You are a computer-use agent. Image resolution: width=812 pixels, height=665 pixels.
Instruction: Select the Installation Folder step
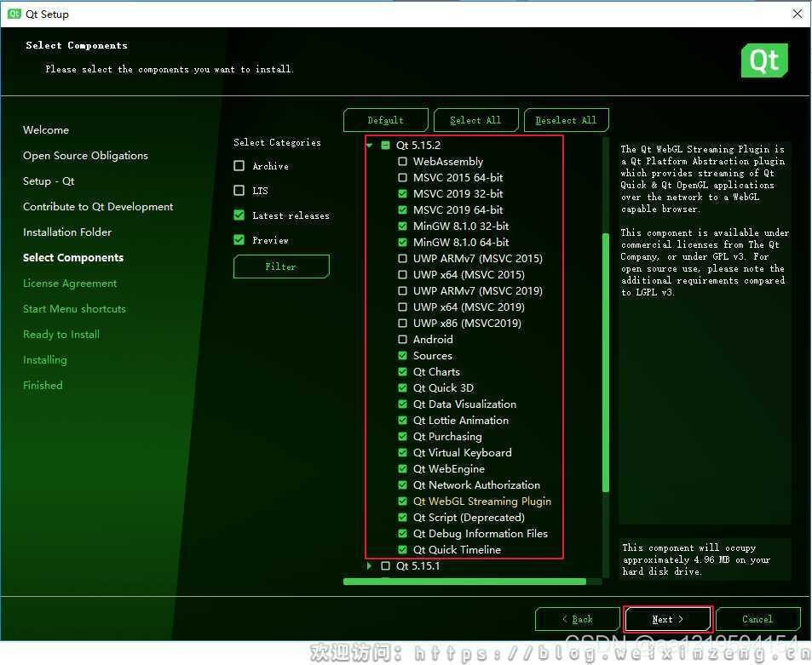(67, 232)
